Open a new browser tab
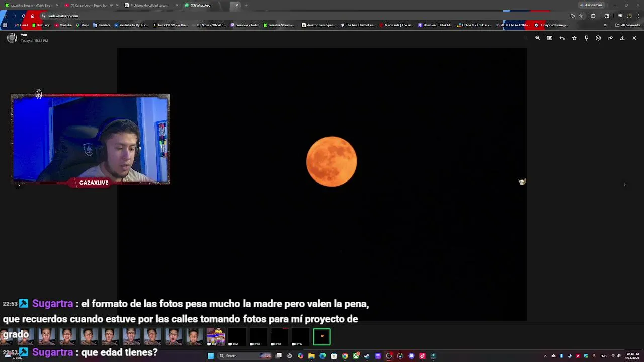Viewport: 644px width, 362px height. click(x=246, y=5)
